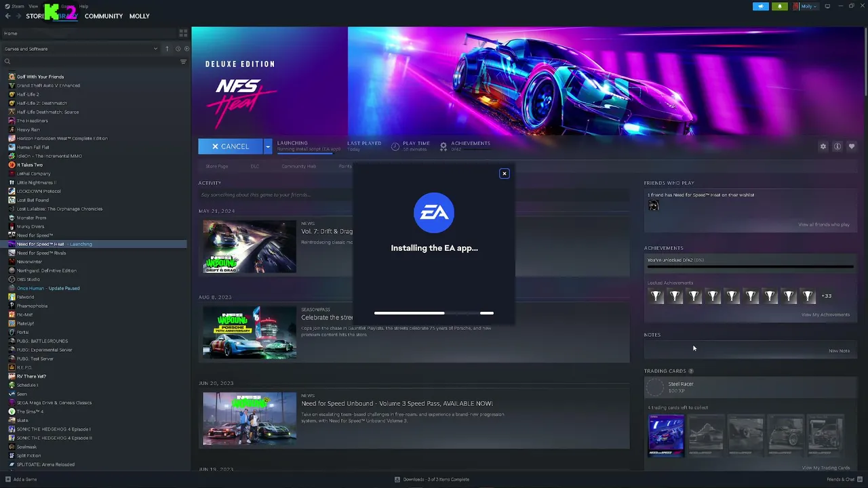
Task: Go to the STORE tab
Action: [x=35, y=16]
